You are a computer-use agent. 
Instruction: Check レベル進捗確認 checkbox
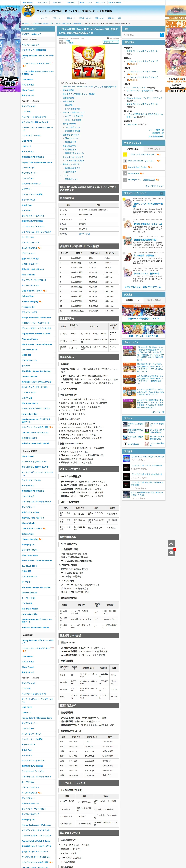(x=60, y=862)
